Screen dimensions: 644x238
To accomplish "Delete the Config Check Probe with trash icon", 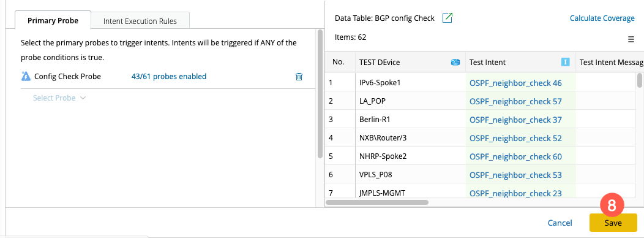I will click(299, 77).
